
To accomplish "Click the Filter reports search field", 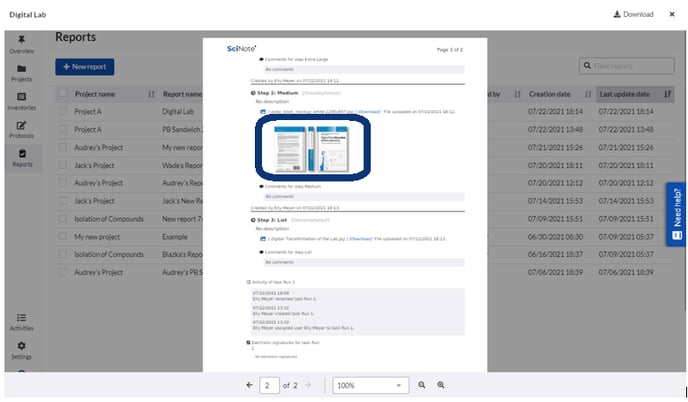I will click(626, 66).
